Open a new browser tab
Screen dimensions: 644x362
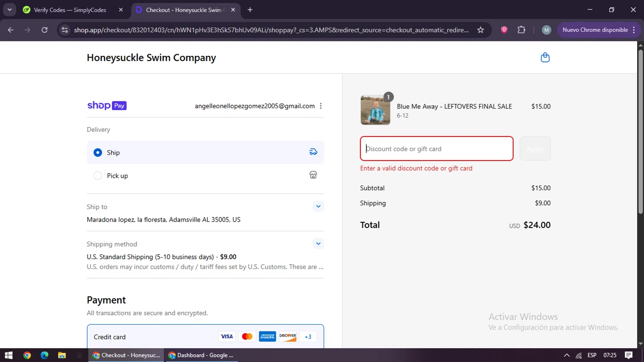click(250, 10)
